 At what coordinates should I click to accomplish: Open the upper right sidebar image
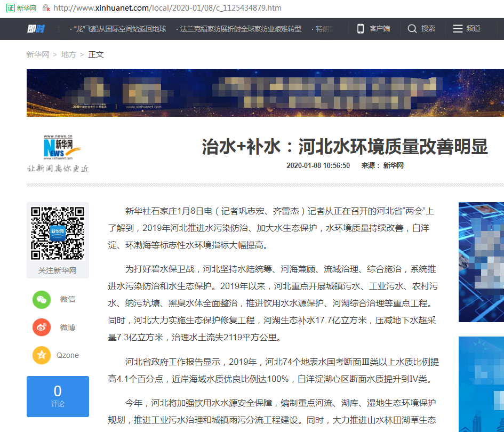481,262
